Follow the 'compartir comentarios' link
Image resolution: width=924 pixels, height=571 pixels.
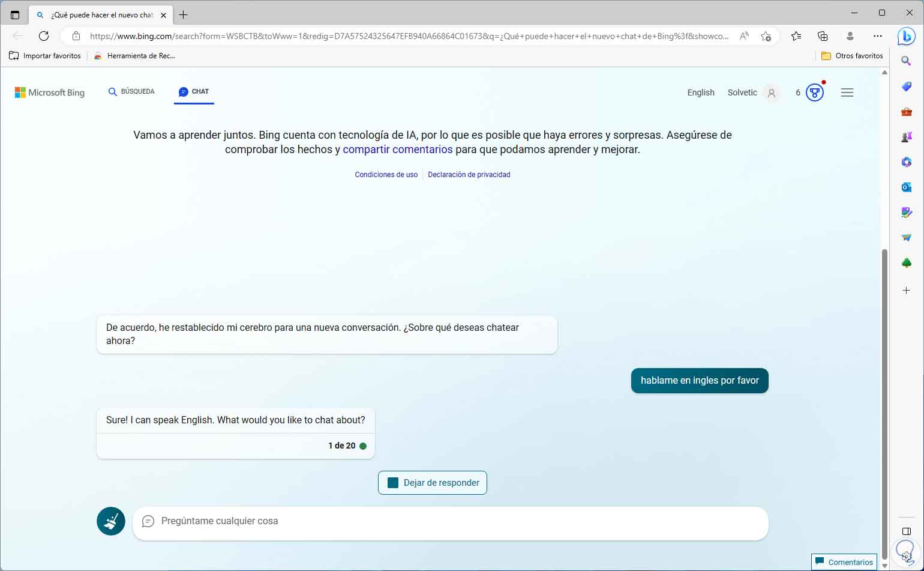point(398,150)
